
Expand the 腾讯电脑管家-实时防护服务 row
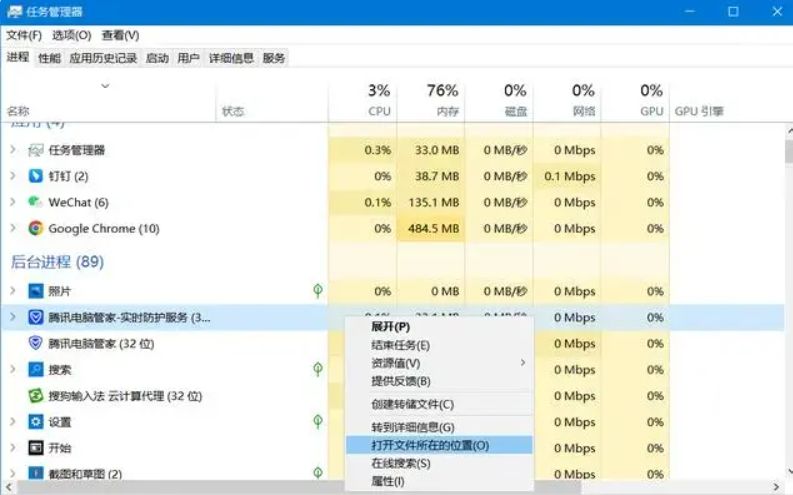click(x=13, y=318)
